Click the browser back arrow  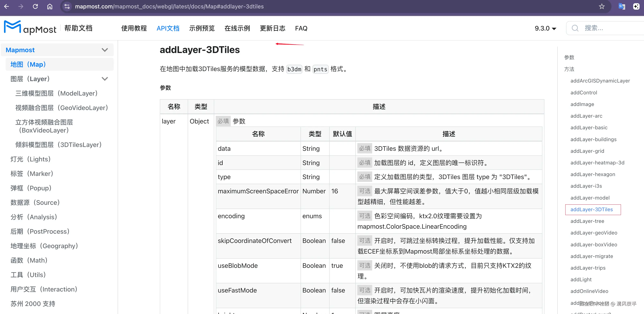click(7, 6)
